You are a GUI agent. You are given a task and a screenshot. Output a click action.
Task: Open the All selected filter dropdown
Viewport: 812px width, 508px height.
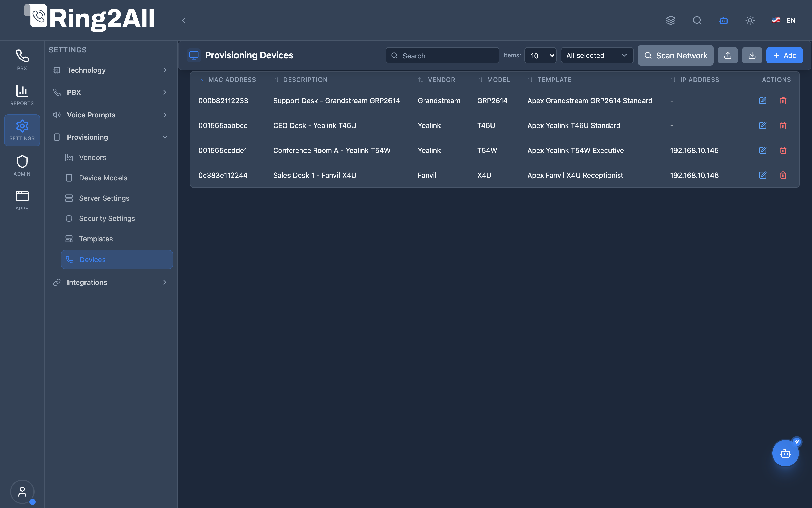597,55
